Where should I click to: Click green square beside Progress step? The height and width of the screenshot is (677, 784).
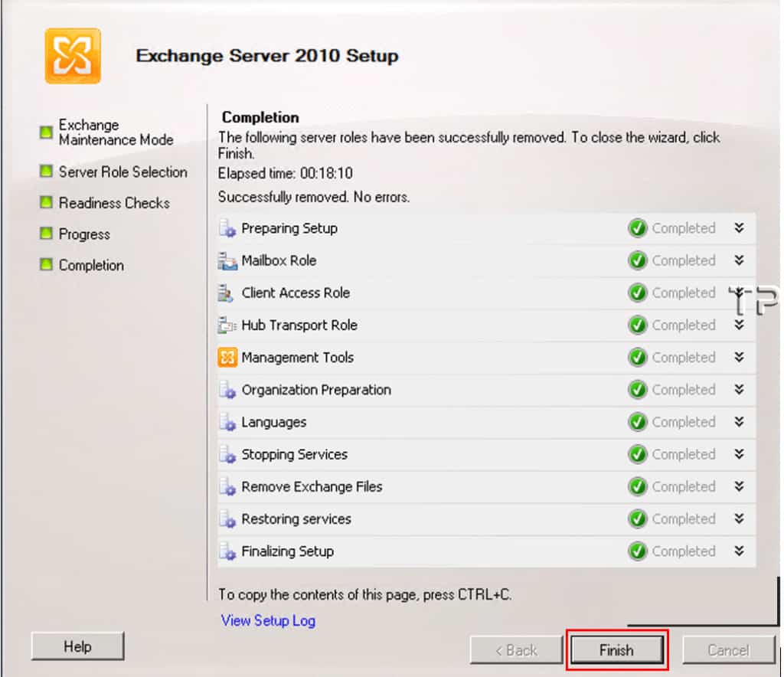[46, 234]
